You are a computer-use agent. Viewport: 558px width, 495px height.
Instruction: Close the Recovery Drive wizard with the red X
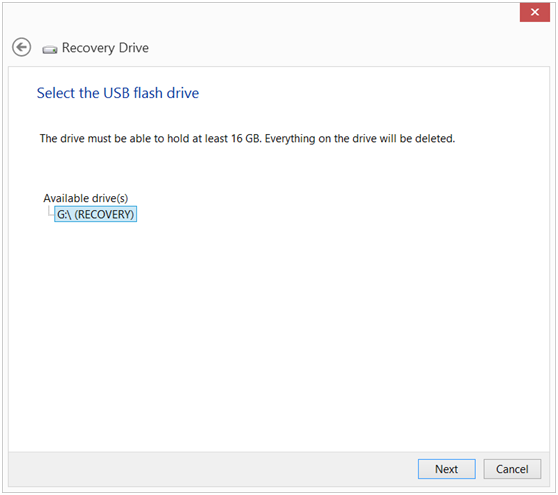click(535, 12)
